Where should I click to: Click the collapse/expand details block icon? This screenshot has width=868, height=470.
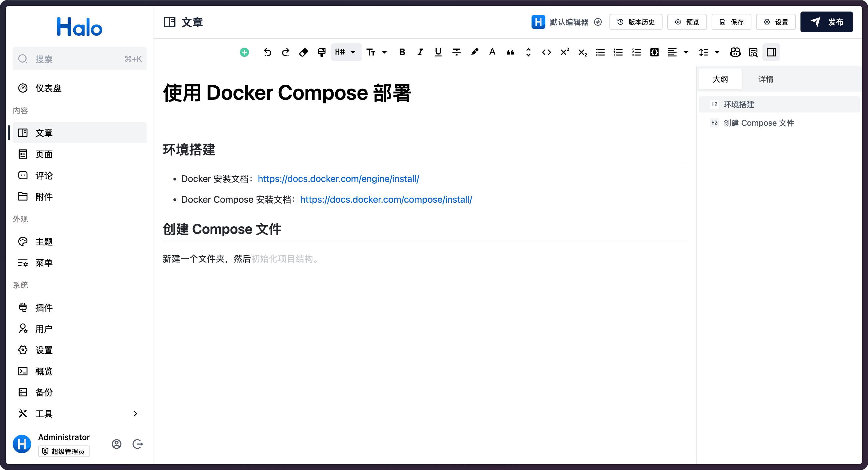click(528, 52)
